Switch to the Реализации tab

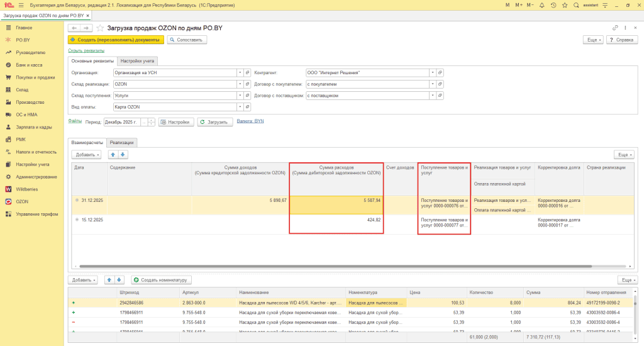click(121, 143)
